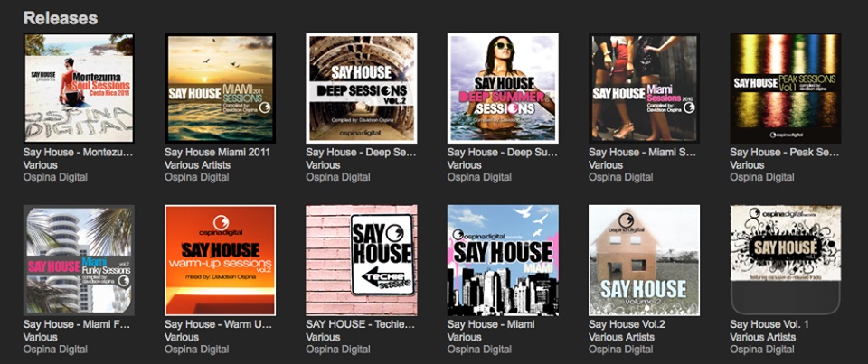Viewport: 868px width, 364px height.
Task: Open the 'Say House Vol. 1' title link
Action: [x=769, y=324]
